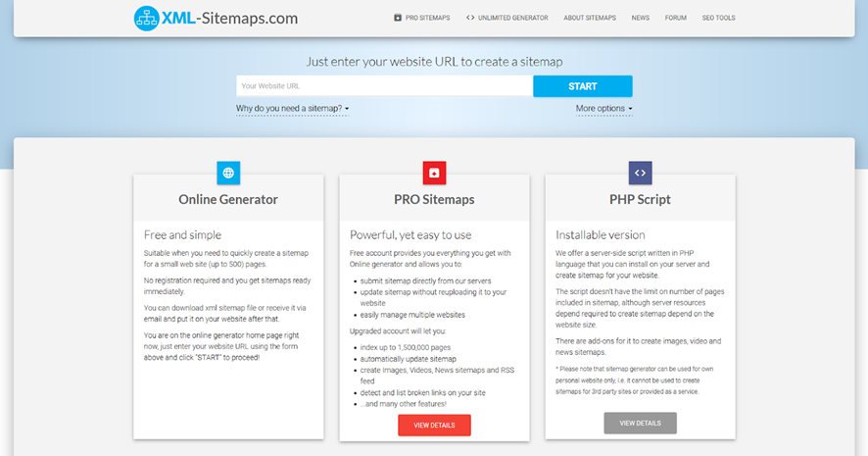The image size is (868, 456).
Task: Click the PHP Script card heading
Action: click(x=640, y=199)
